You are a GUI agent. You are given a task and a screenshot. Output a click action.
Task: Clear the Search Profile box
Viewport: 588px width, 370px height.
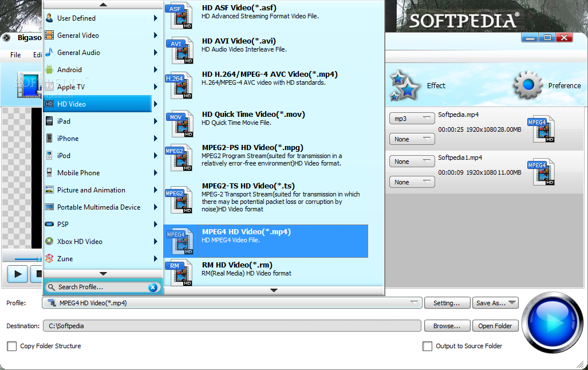[153, 288]
